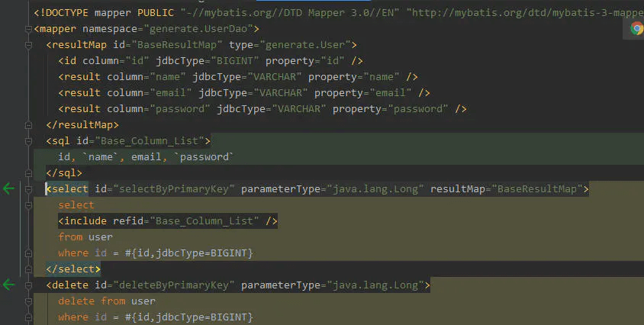Fold at the closing resultMap tag marker
644x325 pixels.
coord(27,125)
